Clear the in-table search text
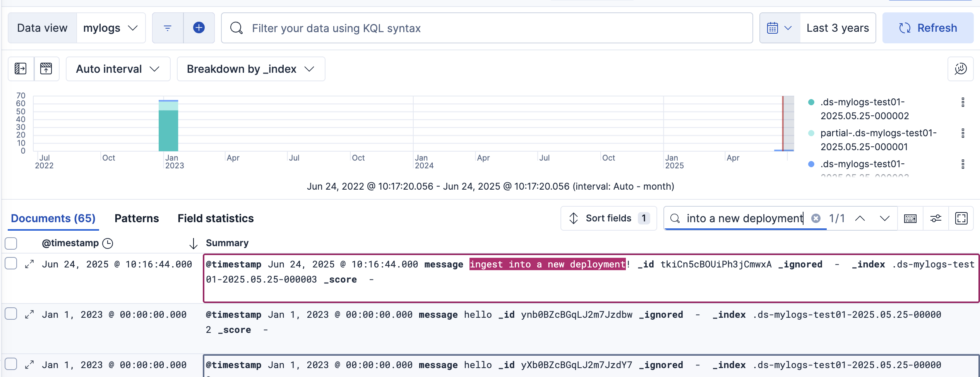Viewport: 980px width, 377px height. click(816, 218)
